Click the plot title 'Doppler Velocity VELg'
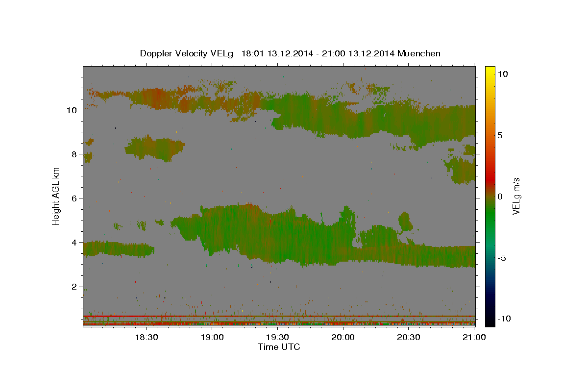This screenshot has height=392, width=588. point(187,53)
